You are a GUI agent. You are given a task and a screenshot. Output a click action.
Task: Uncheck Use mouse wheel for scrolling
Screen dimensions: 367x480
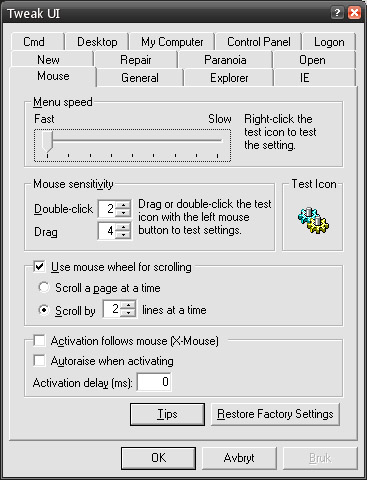39,267
